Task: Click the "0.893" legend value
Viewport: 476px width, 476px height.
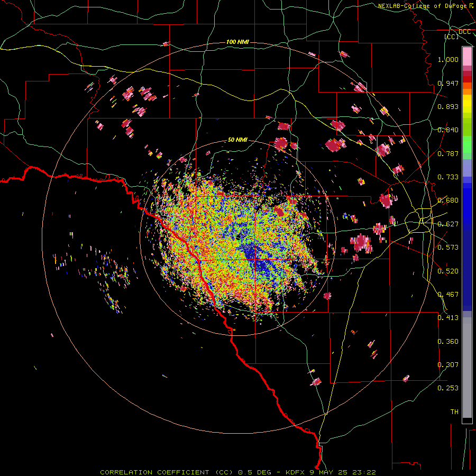Action: [448, 106]
